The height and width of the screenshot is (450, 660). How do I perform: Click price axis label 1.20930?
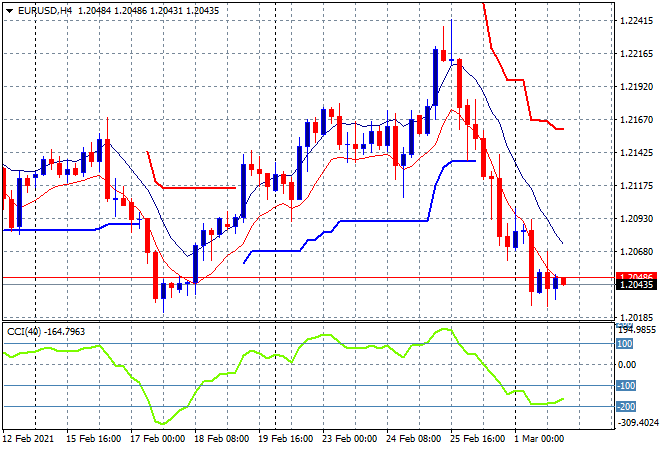[x=636, y=218]
